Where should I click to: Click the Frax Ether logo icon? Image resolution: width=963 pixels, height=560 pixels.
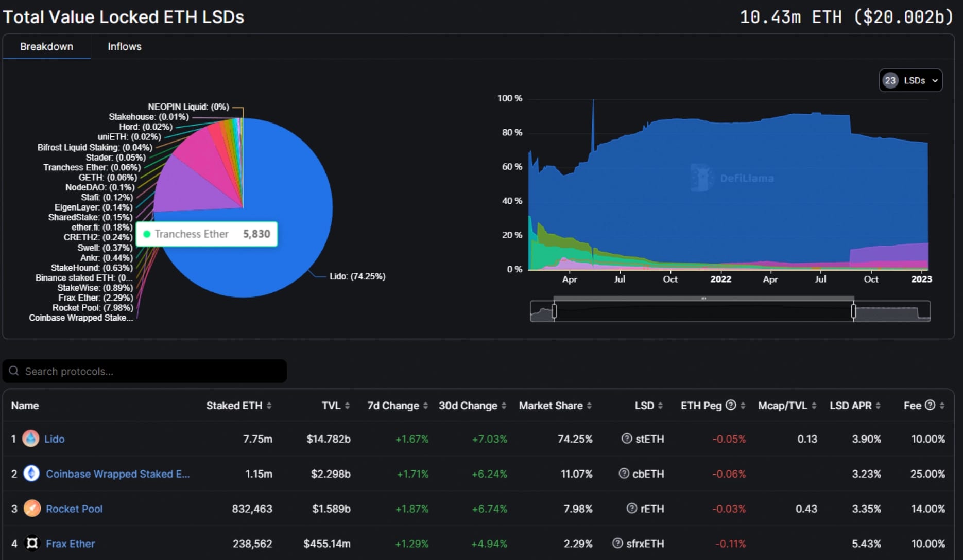(31, 543)
